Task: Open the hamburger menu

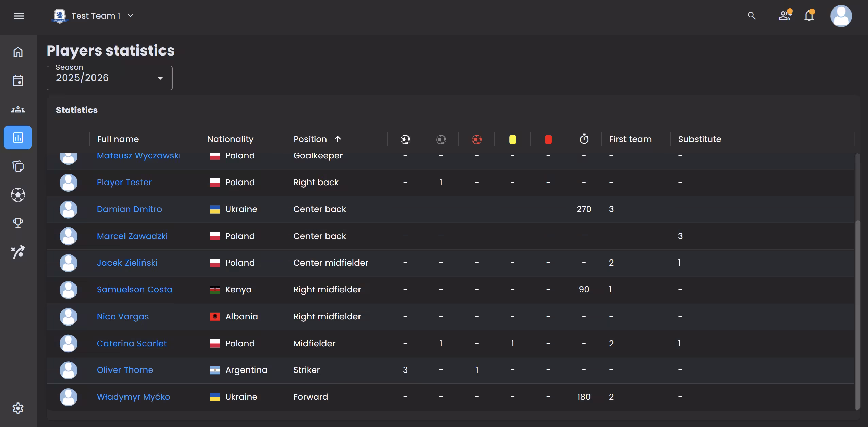Action: click(x=19, y=16)
